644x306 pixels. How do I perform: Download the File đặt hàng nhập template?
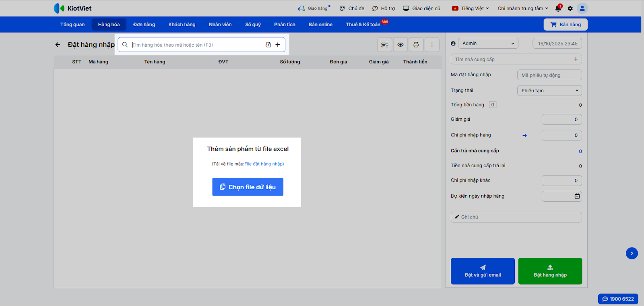(263, 164)
